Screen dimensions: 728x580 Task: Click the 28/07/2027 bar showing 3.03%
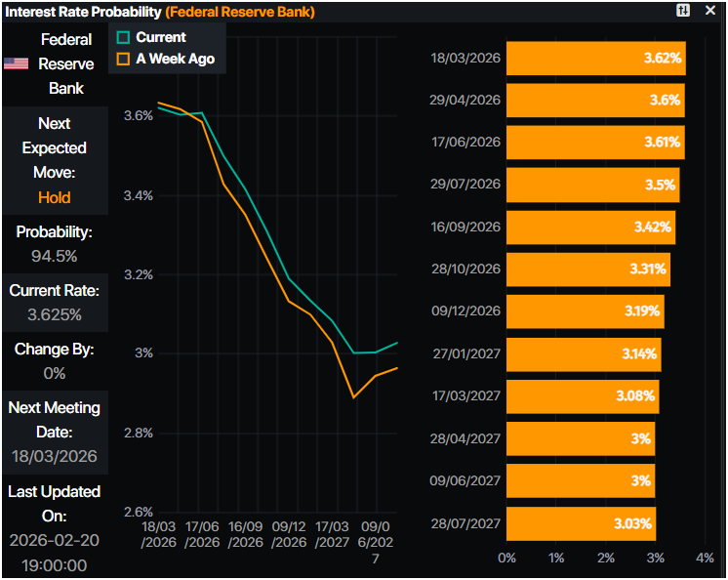pos(581,523)
